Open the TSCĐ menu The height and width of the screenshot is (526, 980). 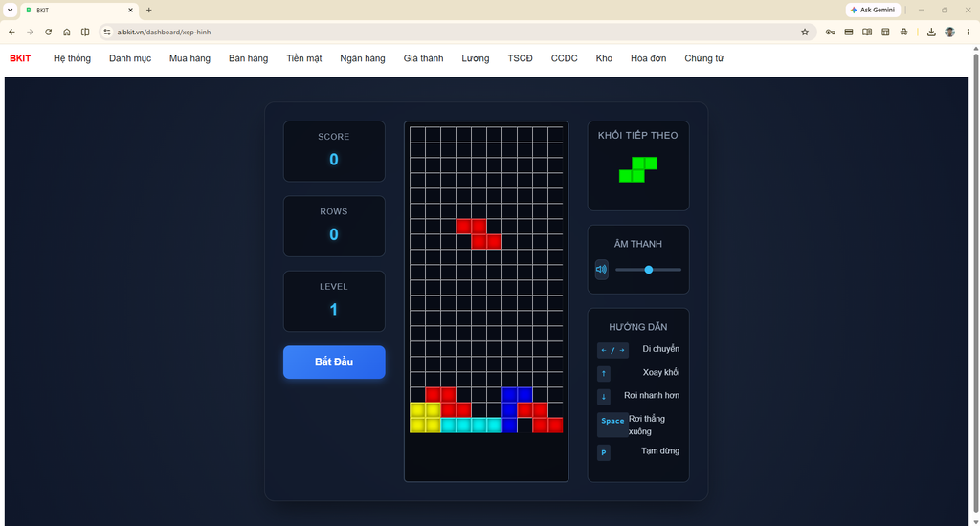point(520,58)
